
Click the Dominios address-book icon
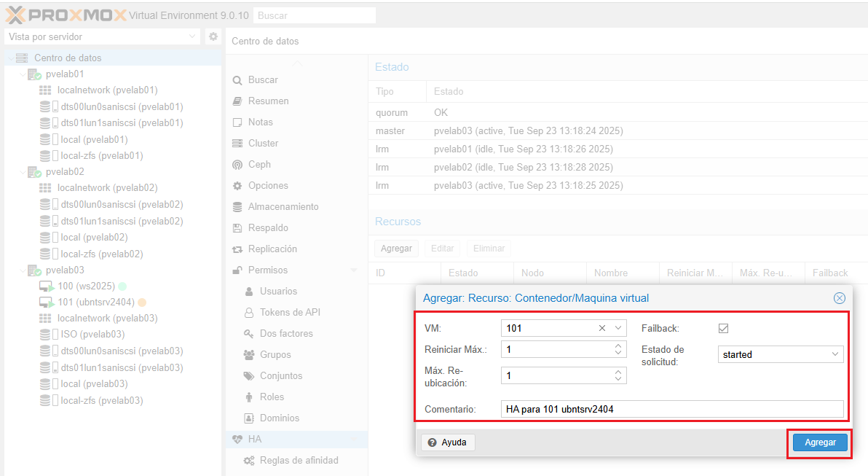249,418
